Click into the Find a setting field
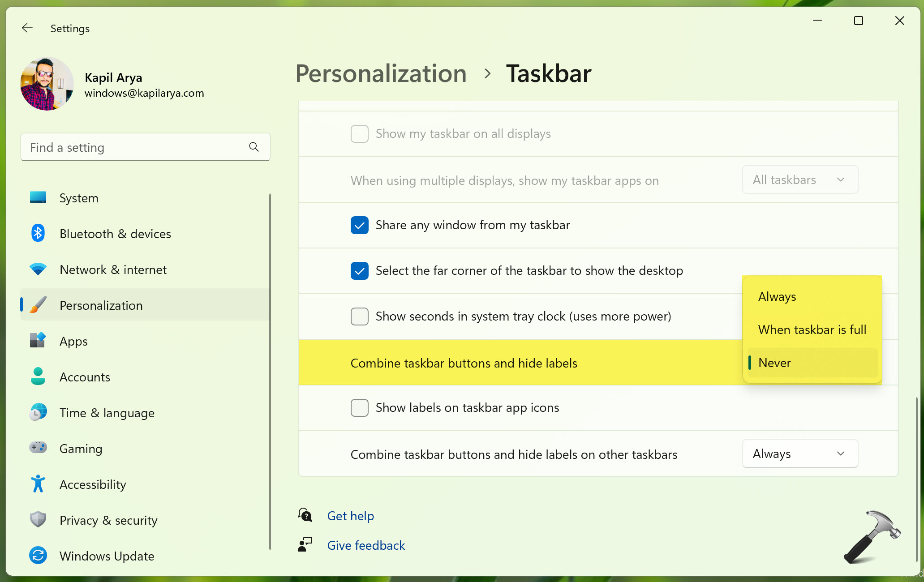924x582 pixels. click(x=134, y=147)
